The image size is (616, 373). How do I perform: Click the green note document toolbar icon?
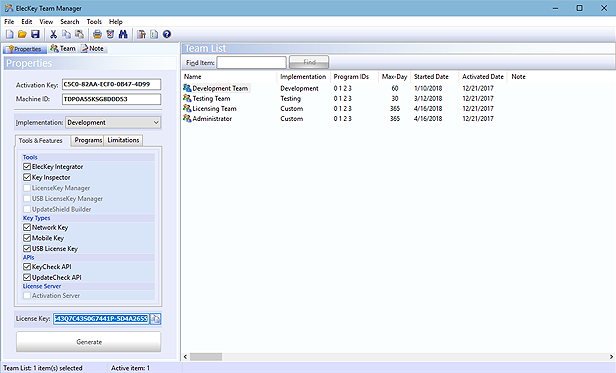coord(154,35)
